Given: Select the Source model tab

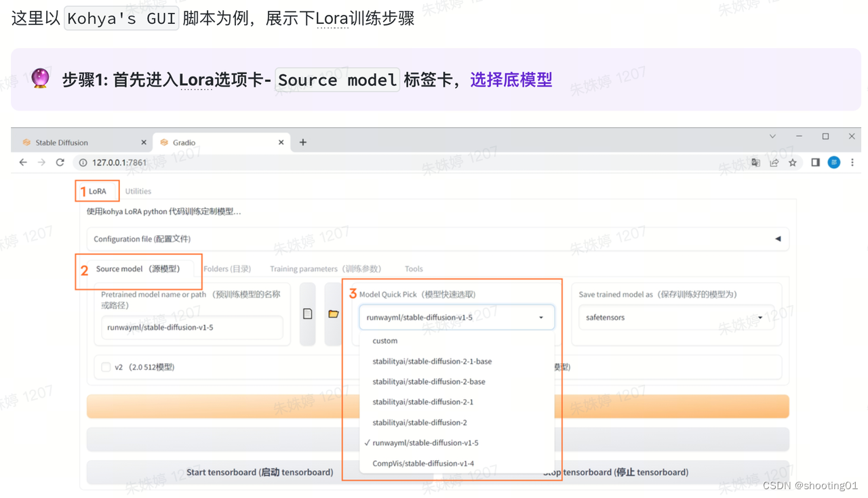Looking at the screenshot, I should 138,269.
